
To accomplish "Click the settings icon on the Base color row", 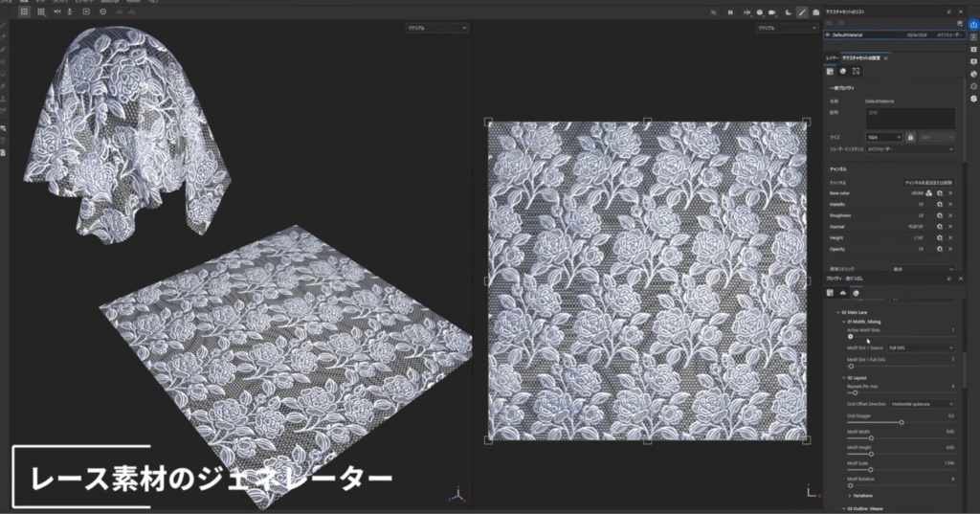I will (940, 193).
